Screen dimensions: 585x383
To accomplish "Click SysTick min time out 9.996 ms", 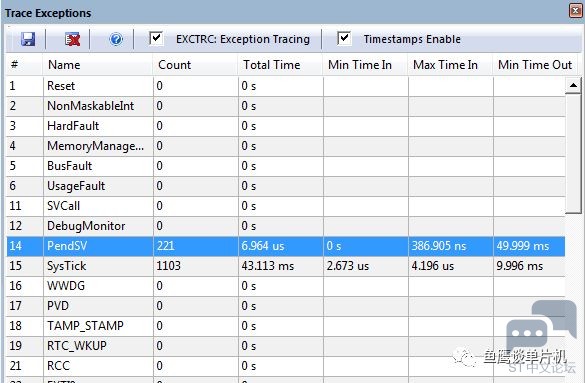I will click(519, 266).
